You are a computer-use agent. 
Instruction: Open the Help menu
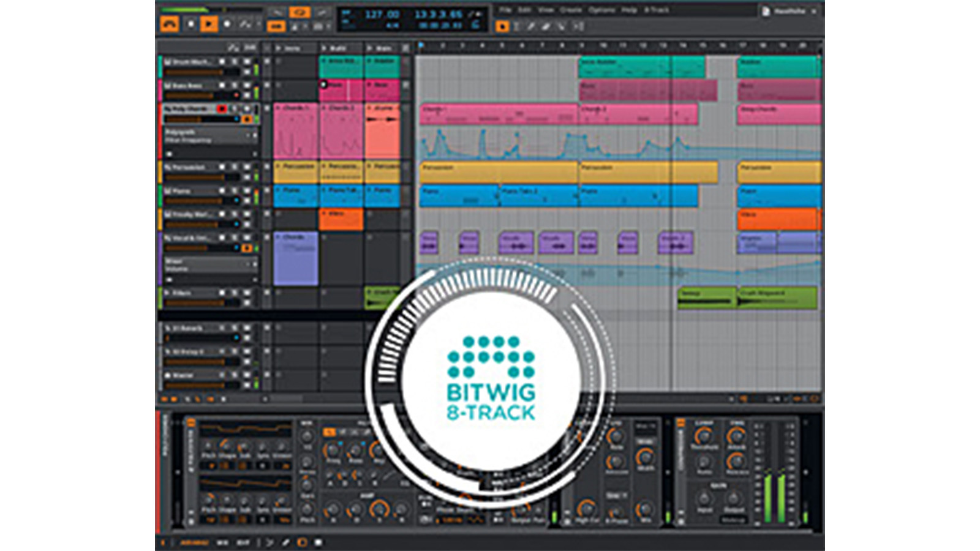pyautogui.click(x=629, y=10)
